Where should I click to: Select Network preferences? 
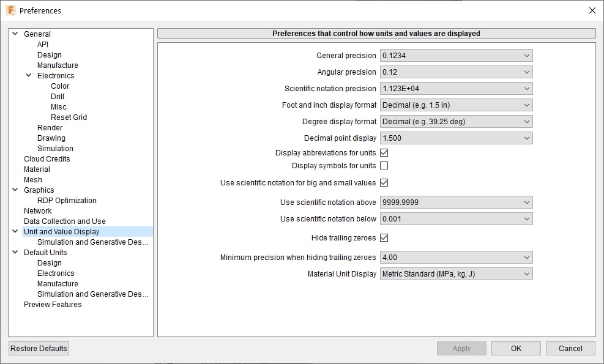tap(38, 210)
